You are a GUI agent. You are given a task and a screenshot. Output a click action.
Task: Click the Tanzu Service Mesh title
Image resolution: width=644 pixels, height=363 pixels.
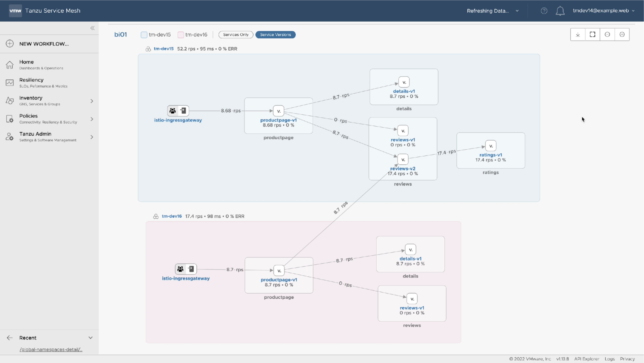click(53, 10)
